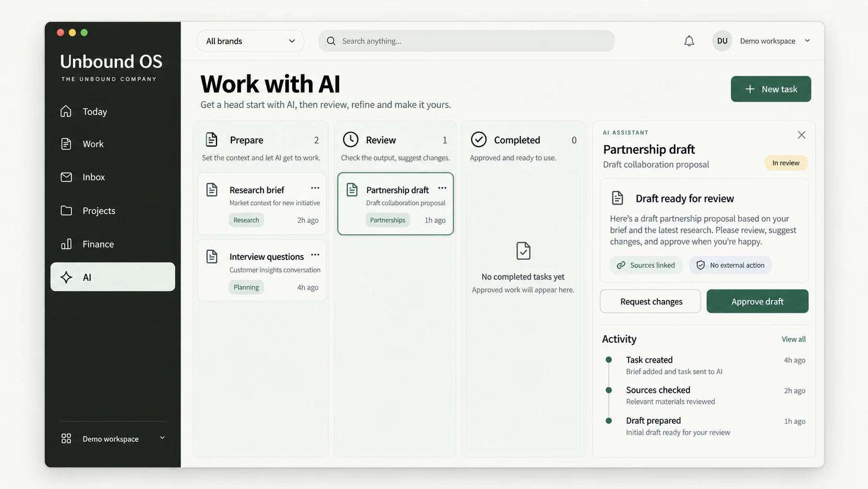This screenshot has width=868, height=489.
Task: Close the AI Assistant panel
Action: tap(802, 135)
